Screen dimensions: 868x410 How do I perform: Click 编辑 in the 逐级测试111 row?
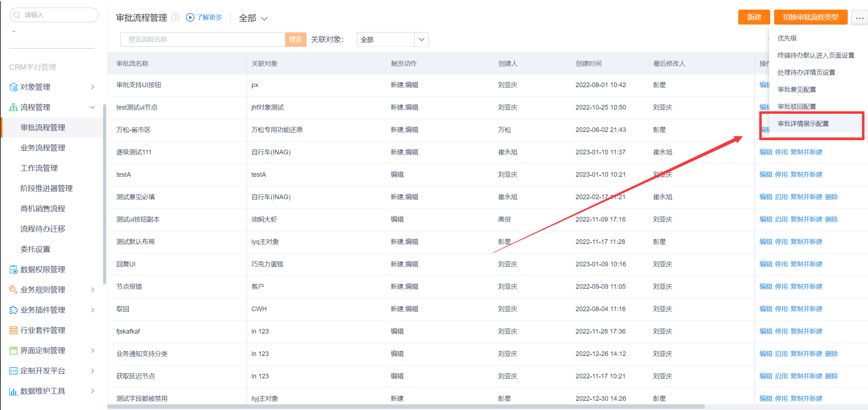pos(766,152)
